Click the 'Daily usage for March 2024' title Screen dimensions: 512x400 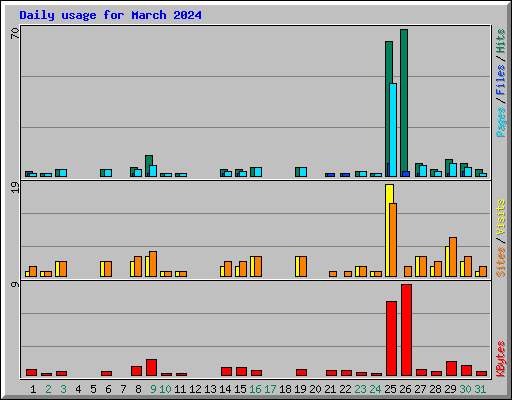point(110,15)
